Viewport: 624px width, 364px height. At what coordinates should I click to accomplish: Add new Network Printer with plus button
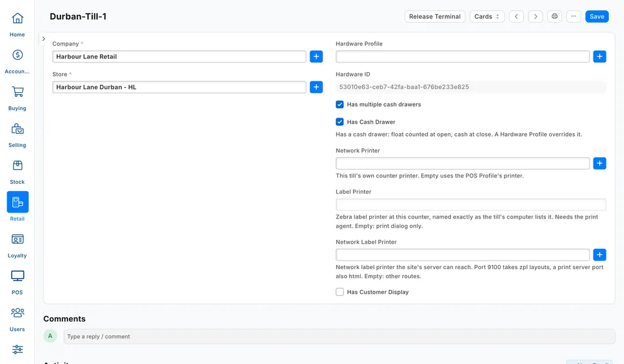[x=600, y=164]
